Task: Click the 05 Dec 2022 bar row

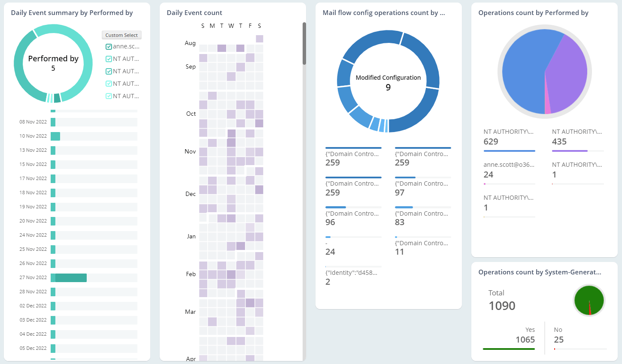Action: [94, 349]
